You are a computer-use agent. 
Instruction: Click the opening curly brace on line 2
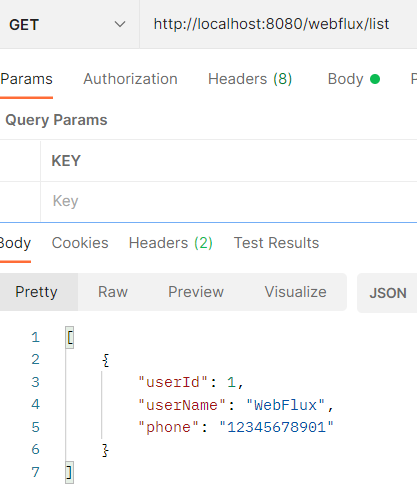pyautogui.click(x=106, y=360)
